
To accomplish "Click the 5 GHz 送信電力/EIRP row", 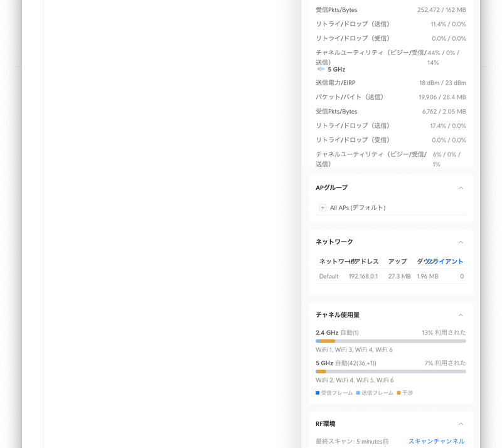I will (390, 83).
